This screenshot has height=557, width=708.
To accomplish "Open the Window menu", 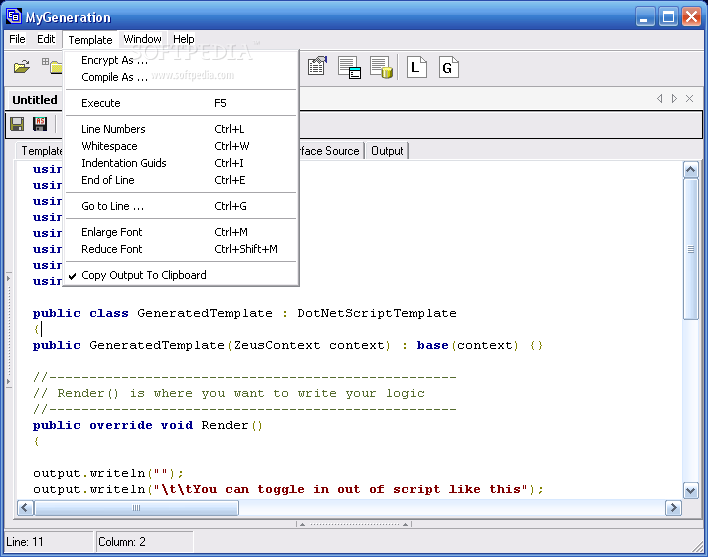I will point(142,39).
